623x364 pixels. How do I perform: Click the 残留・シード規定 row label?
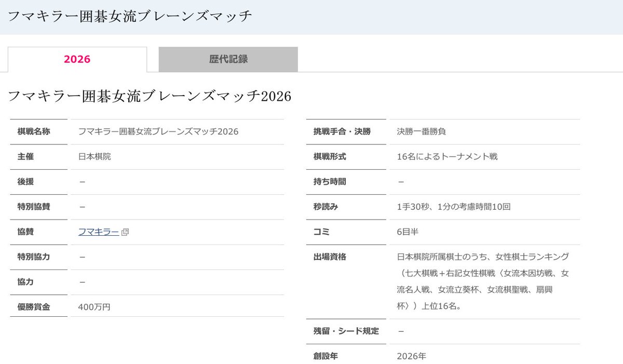pos(346,331)
